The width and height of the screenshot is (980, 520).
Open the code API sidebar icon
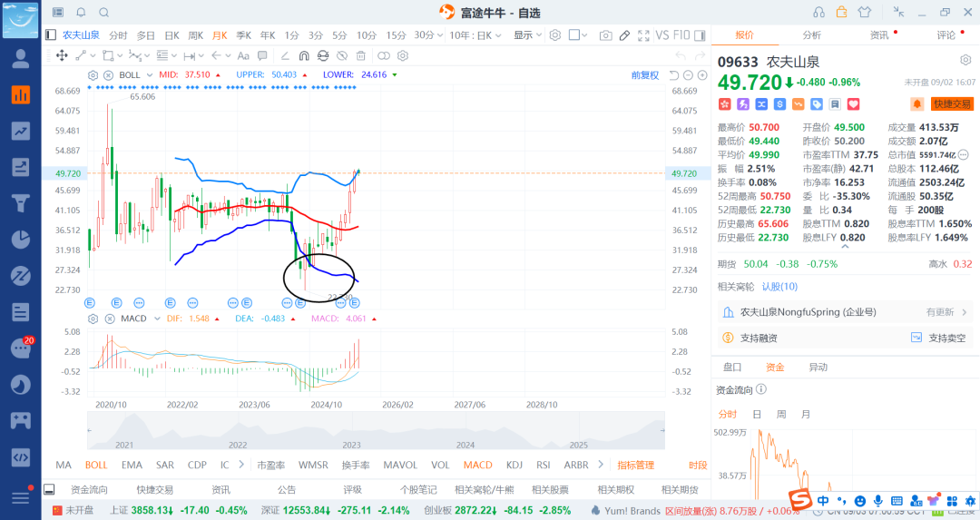pos(21,456)
